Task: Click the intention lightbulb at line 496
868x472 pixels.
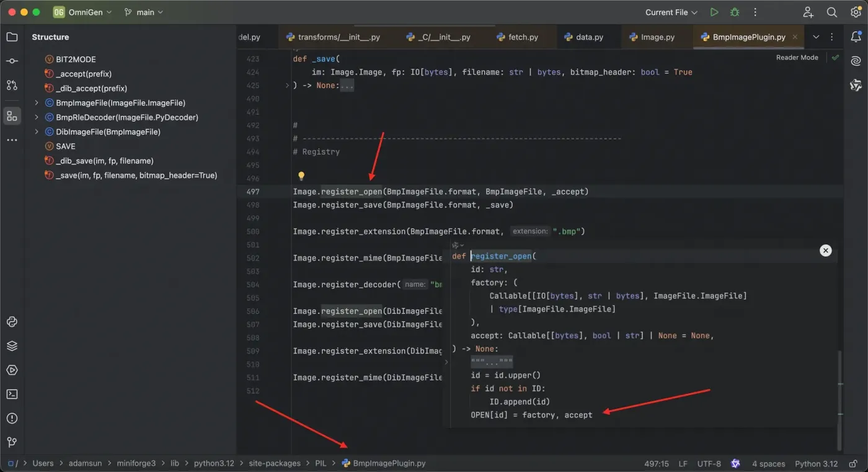Action: click(301, 176)
